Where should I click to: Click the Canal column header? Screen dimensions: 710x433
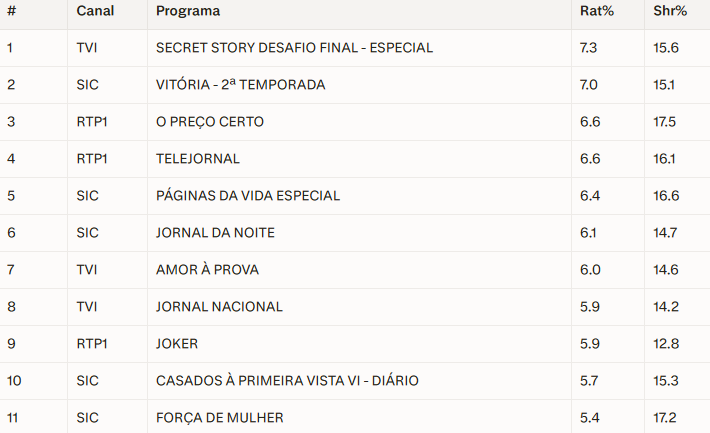coord(95,11)
